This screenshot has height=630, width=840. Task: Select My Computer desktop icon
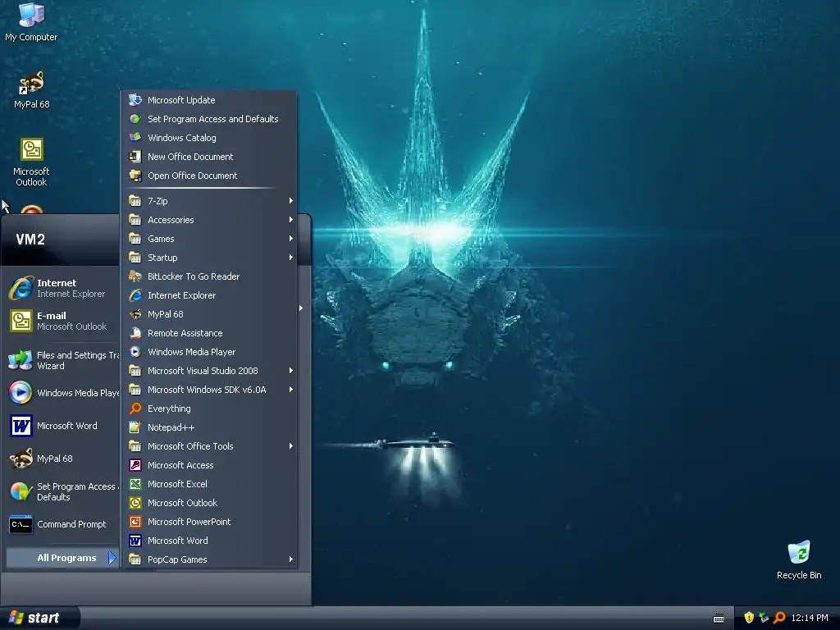[31, 22]
